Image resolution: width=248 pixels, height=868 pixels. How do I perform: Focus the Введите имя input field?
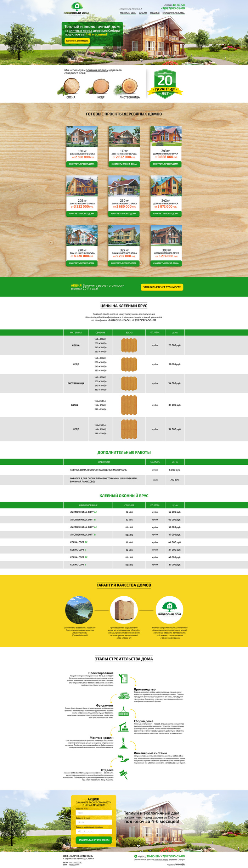tap(94, 813)
